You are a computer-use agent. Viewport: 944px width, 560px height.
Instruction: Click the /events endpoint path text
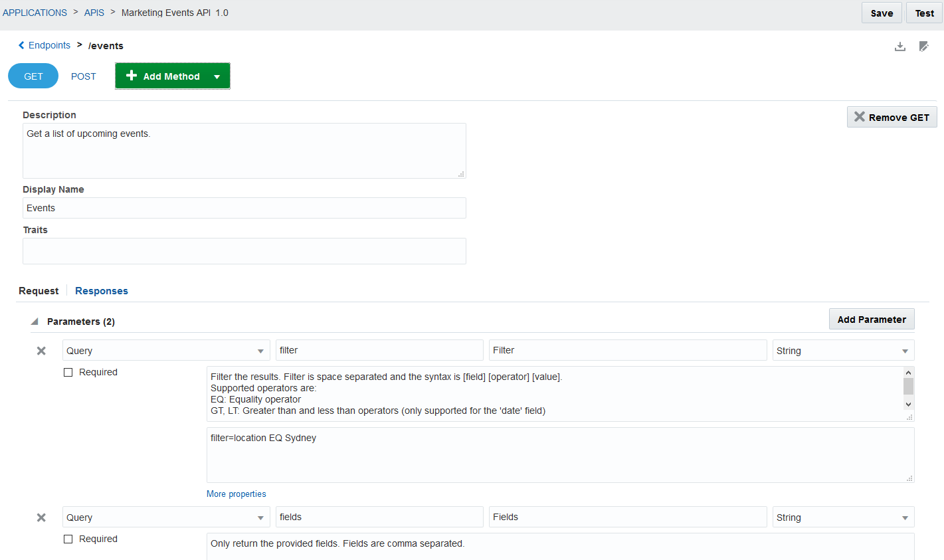click(x=106, y=46)
